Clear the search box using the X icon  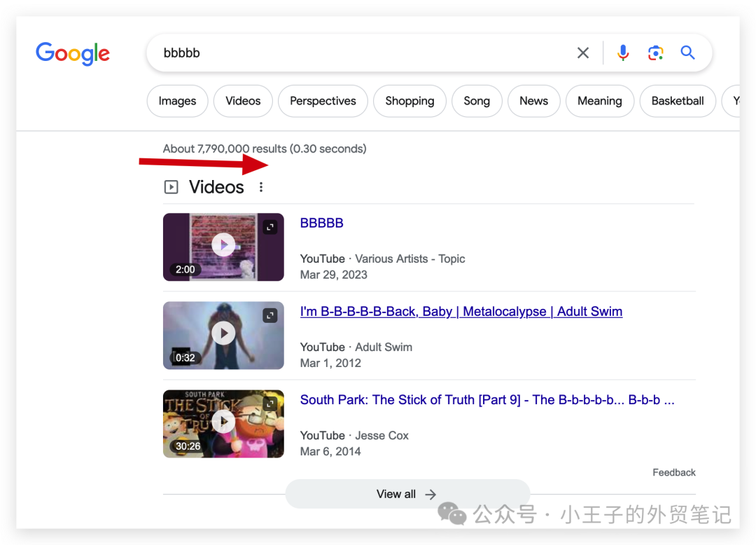583,53
